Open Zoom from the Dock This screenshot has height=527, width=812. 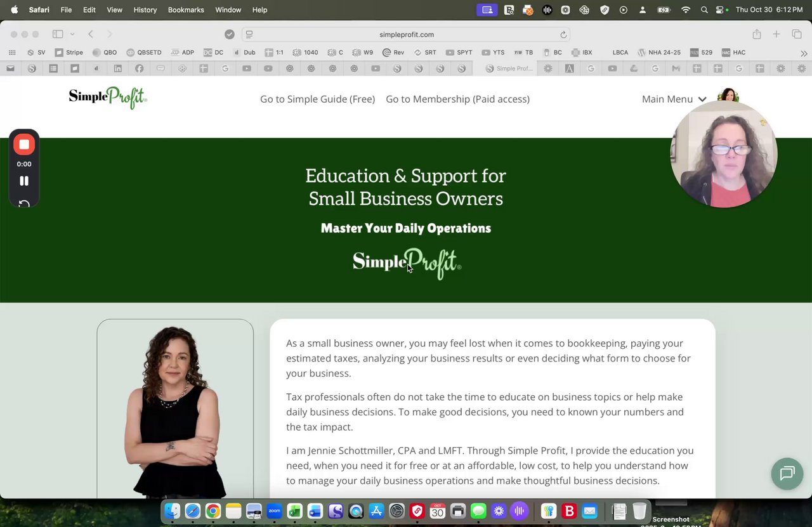(x=274, y=511)
